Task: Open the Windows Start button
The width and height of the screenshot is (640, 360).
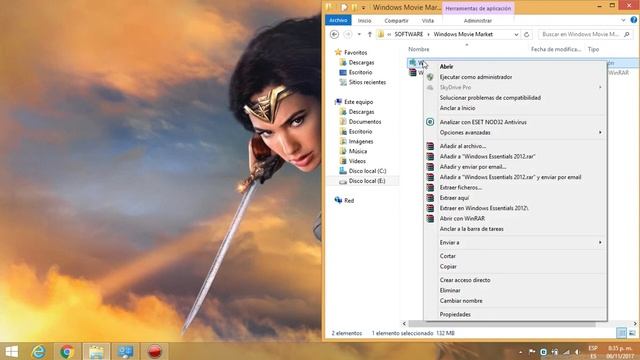Action: pyautogui.click(x=11, y=351)
